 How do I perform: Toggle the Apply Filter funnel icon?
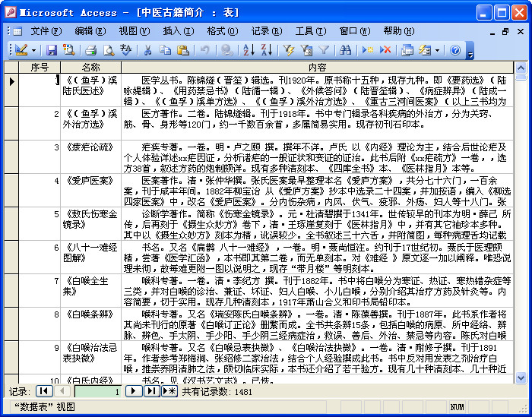pos(324,50)
